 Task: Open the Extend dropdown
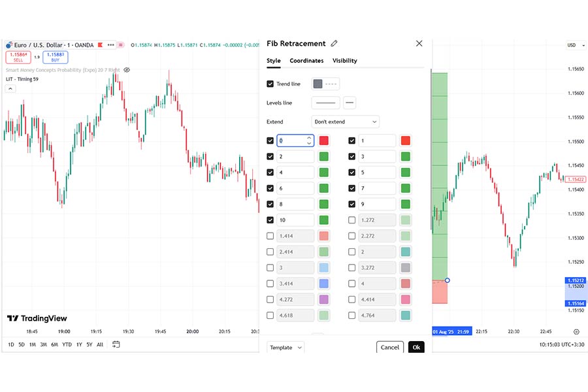(x=346, y=122)
